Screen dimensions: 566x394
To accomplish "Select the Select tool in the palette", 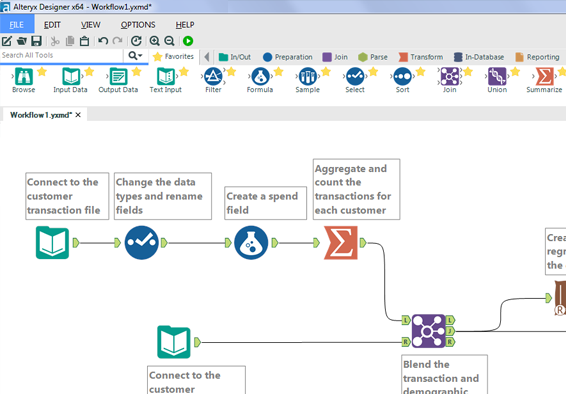I will [x=355, y=80].
